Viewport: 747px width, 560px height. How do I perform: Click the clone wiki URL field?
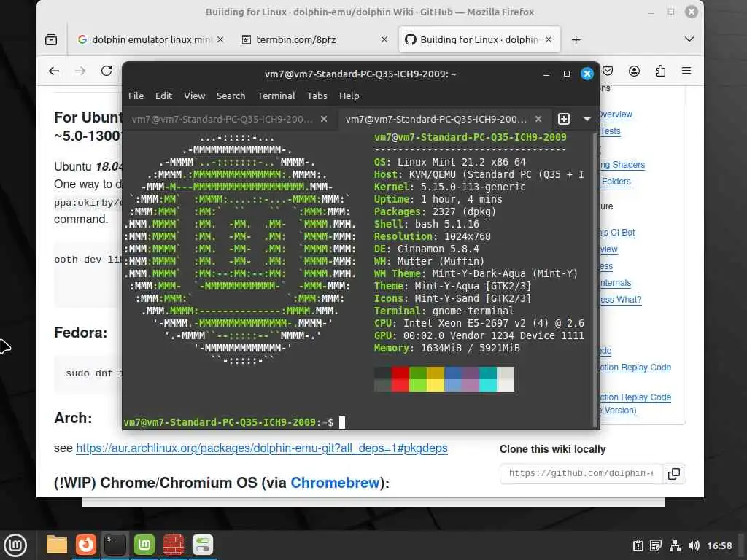(x=581, y=473)
